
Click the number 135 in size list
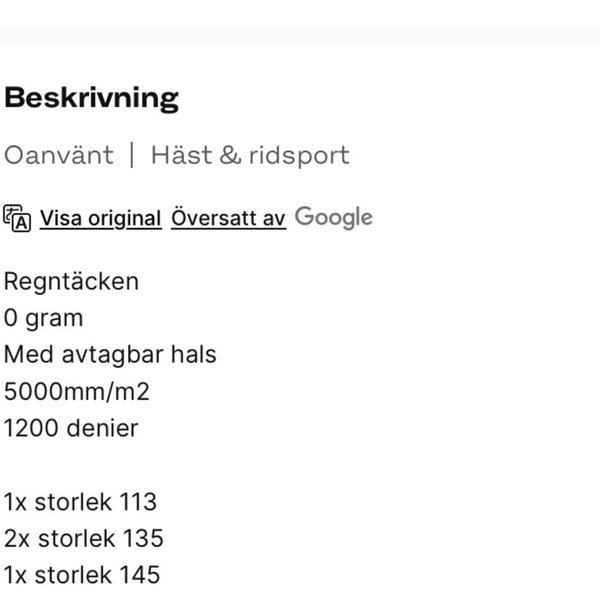tap(143, 539)
